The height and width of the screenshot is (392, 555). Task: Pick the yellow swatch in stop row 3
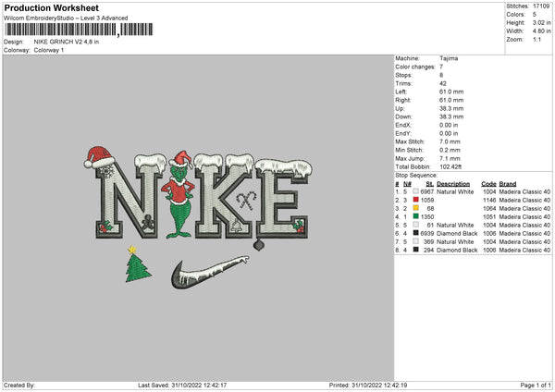pos(415,208)
